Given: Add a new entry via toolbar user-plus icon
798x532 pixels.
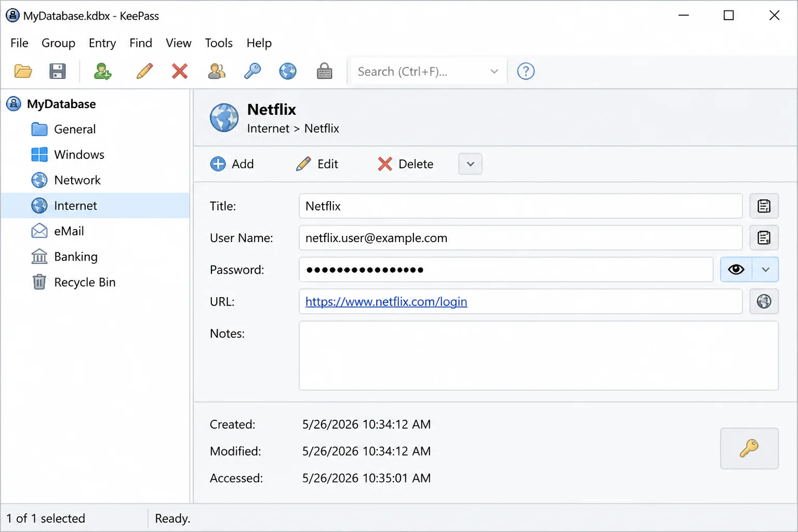Looking at the screenshot, I should pyautogui.click(x=102, y=71).
